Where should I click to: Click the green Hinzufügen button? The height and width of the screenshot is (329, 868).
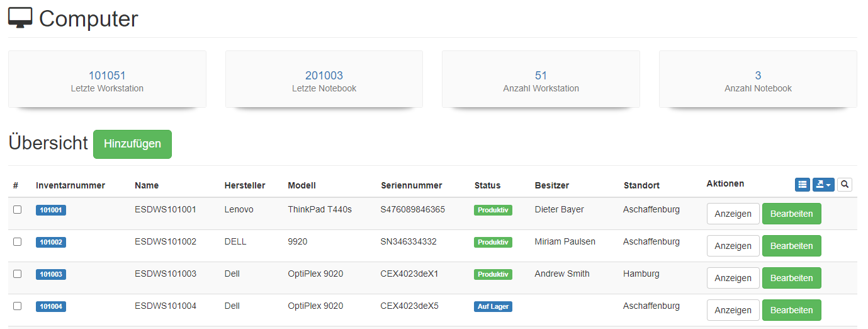pos(132,144)
